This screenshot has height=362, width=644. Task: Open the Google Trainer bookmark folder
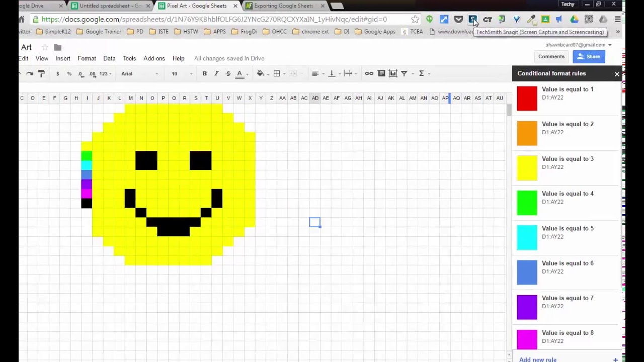(x=99, y=31)
